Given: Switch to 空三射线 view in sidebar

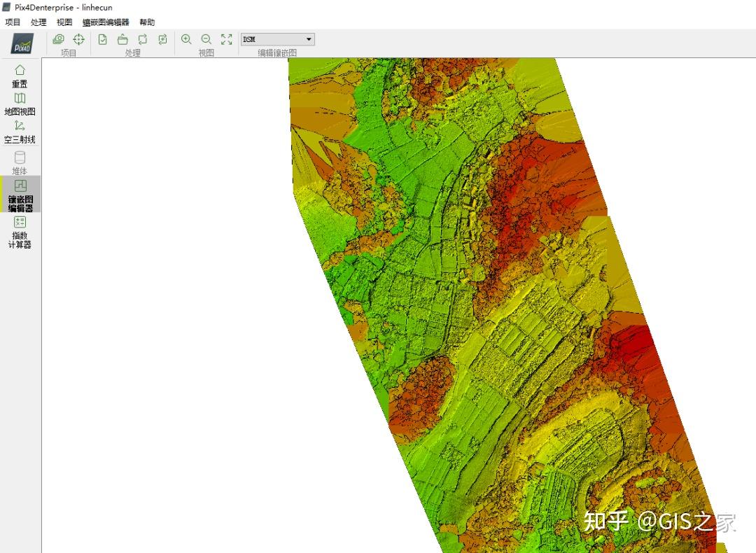Looking at the screenshot, I should pos(20,132).
